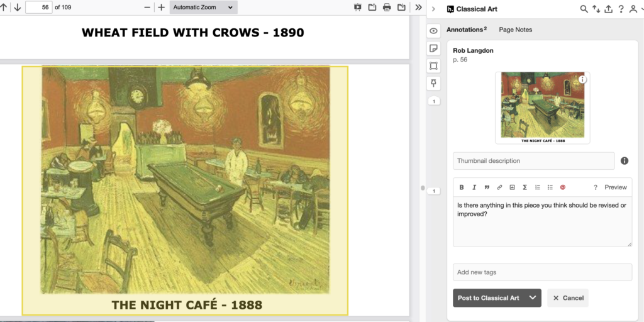Viewport: 644px width, 322px height.
Task: Create a new page note
Action: click(x=433, y=48)
